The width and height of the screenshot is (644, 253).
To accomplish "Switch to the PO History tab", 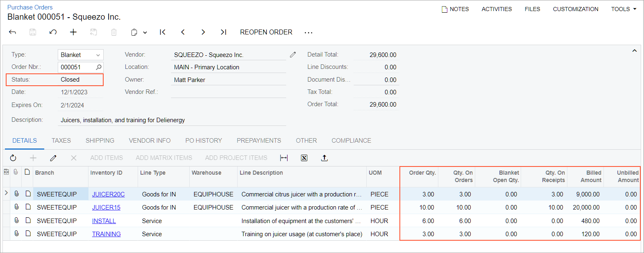I will [x=204, y=141].
